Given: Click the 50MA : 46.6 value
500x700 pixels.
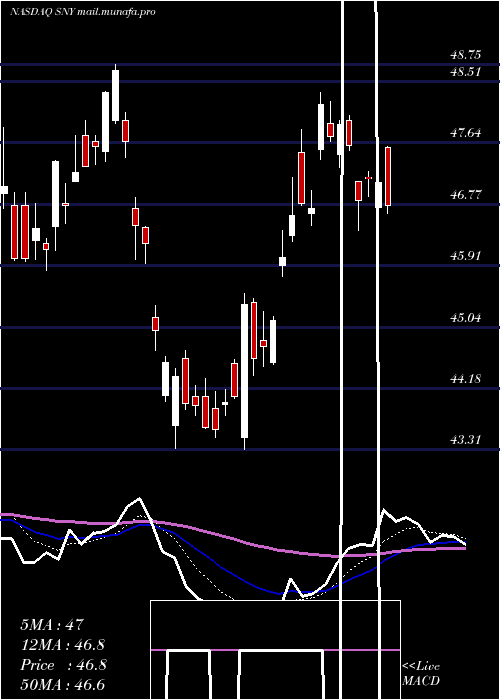Looking at the screenshot, I should pyautogui.click(x=63, y=685).
